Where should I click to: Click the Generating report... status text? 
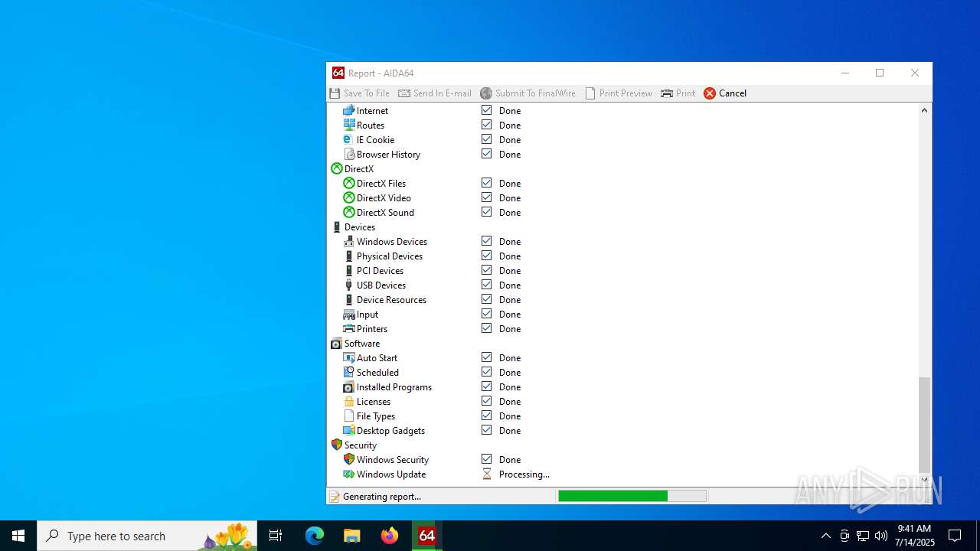[x=382, y=497]
